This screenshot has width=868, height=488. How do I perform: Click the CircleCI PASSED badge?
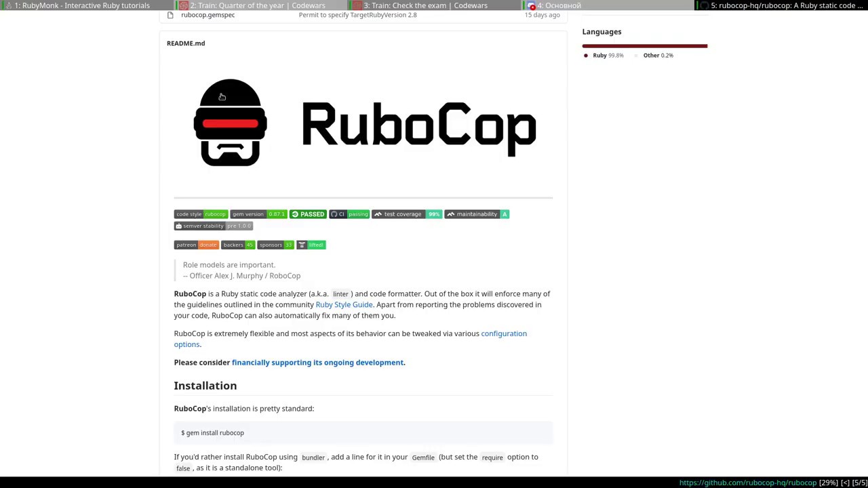click(308, 214)
